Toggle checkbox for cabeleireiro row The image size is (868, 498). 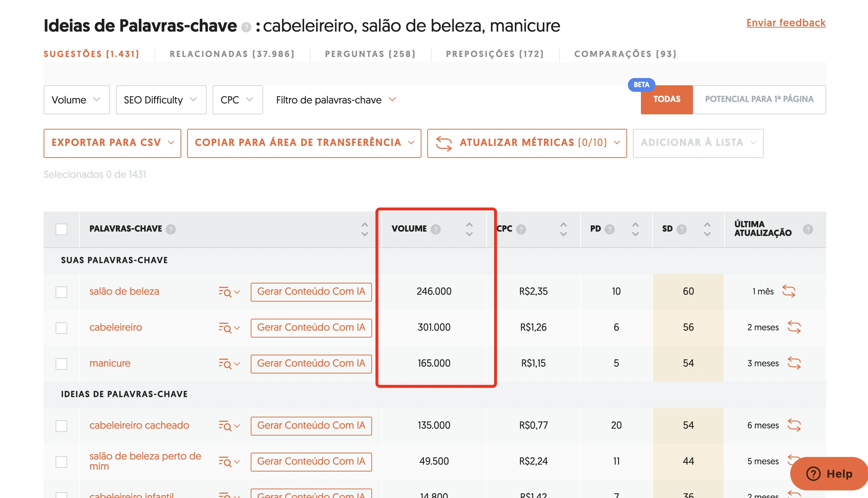62,327
